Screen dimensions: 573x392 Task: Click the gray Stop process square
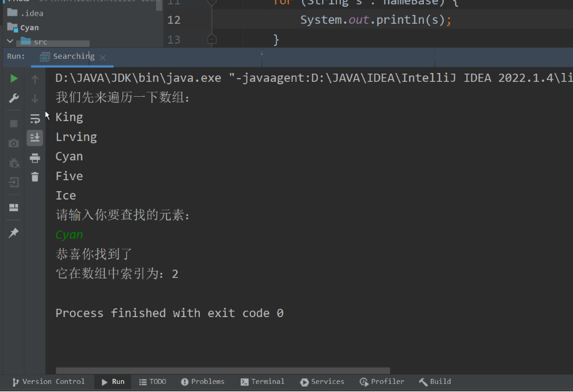tap(14, 124)
